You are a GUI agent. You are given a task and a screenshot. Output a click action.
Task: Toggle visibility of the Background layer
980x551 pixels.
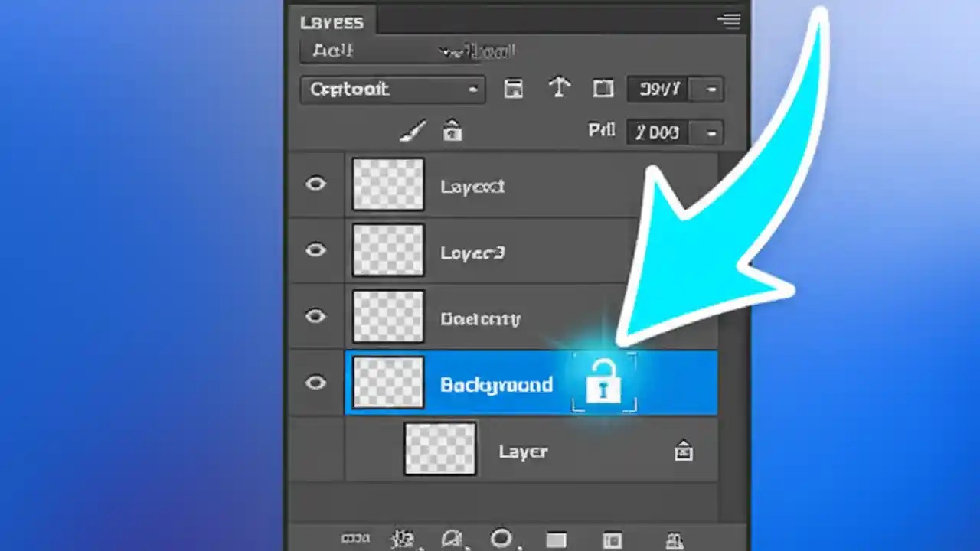pos(315,383)
